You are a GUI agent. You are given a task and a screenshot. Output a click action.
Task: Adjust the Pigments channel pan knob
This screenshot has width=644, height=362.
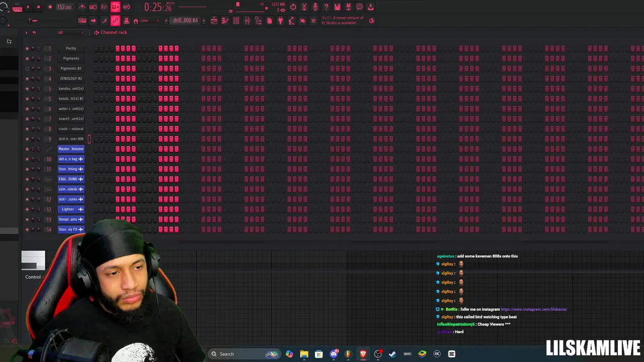click(33, 58)
